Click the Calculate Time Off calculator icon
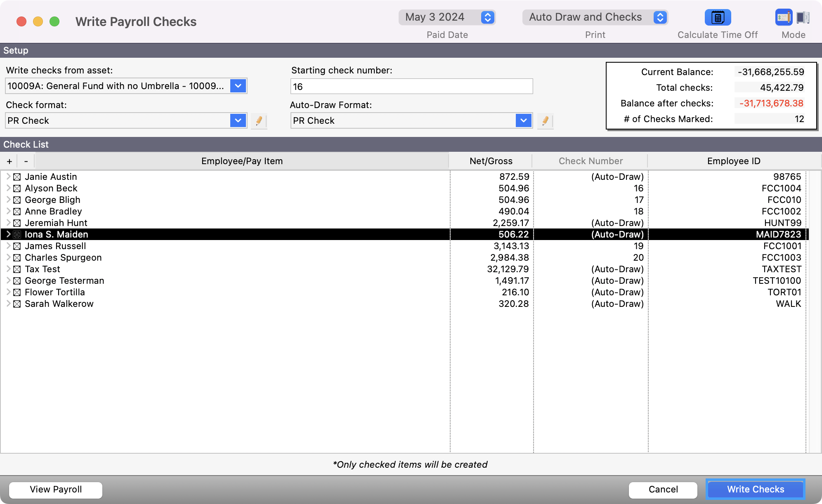Viewport: 822px width, 504px height. 718,17
